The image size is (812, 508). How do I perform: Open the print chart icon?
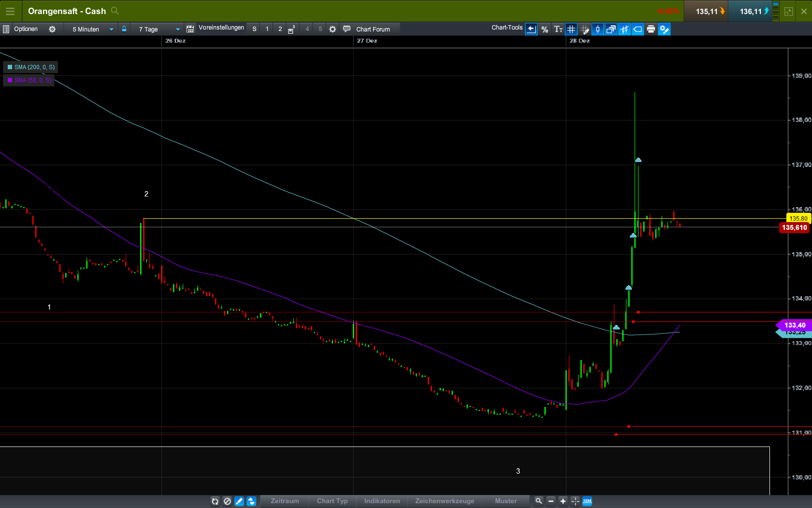[651, 29]
